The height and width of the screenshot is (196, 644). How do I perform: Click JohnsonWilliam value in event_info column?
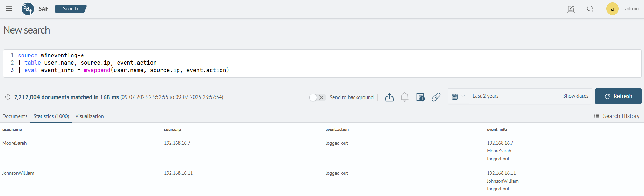503,181
